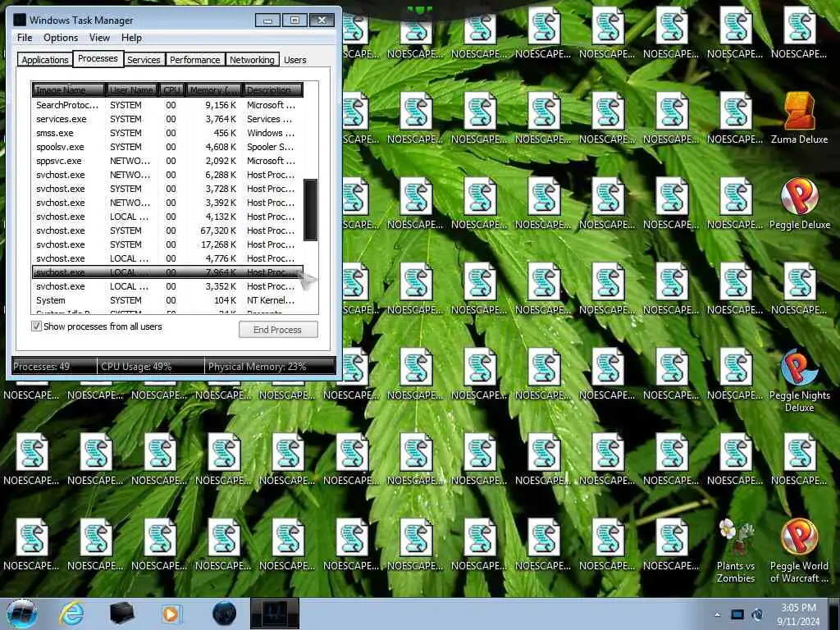Select the smss.exe process
Screen dimensions: 840x630
coord(167,133)
